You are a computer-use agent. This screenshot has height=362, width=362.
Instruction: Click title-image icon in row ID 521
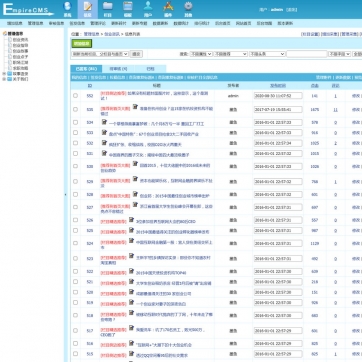131,281
